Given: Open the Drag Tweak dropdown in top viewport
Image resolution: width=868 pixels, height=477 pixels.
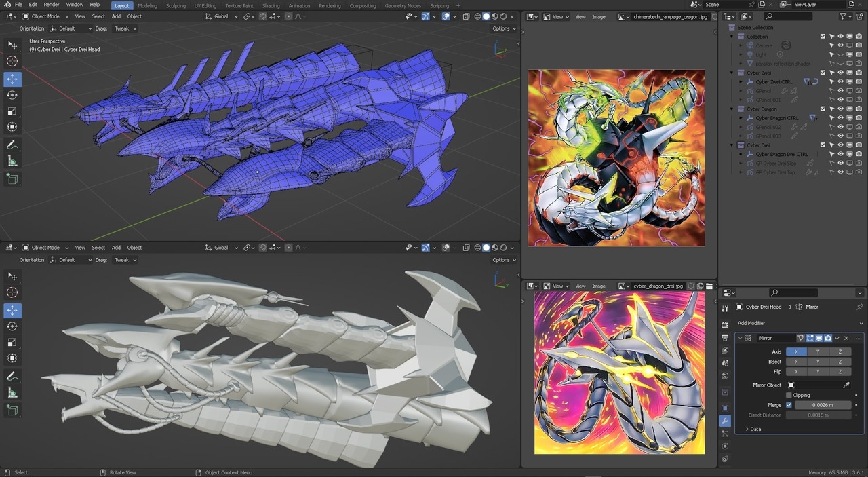Looking at the screenshot, I should [125, 28].
